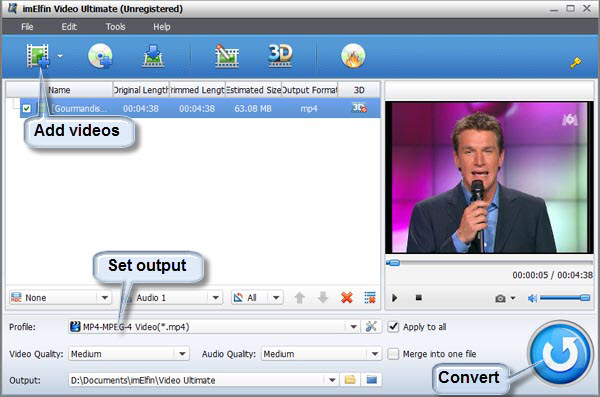Click the Gourmandis file name

tap(80, 109)
